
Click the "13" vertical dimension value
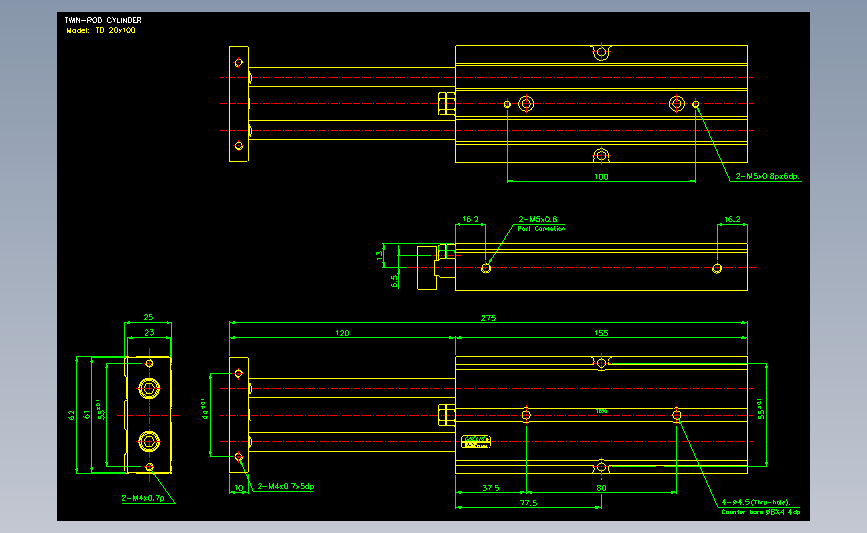379,255
